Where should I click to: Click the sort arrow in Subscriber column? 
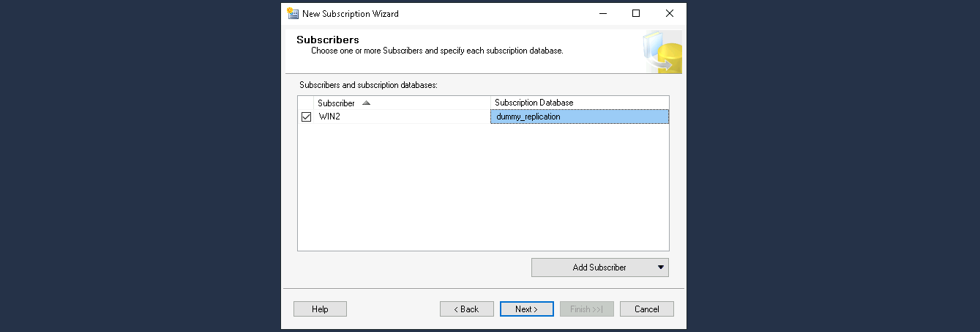pos(366,103)
